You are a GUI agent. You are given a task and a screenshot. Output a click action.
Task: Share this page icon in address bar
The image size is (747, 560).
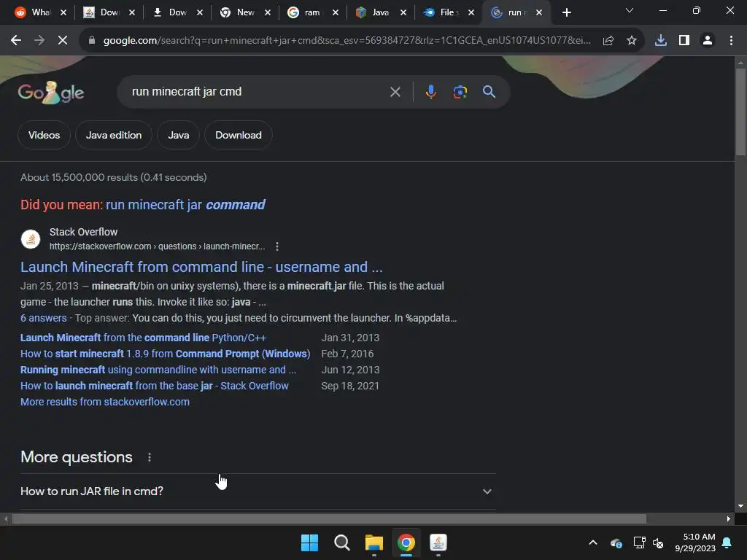tap(608, 41)
